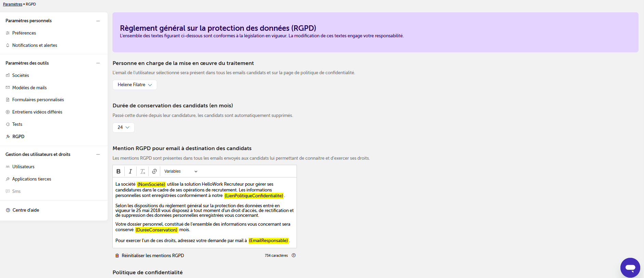This screenshot has width=644, height=278.
Task: Click Réinitialiser les mentions RGPD
Action: coord(153,256)
